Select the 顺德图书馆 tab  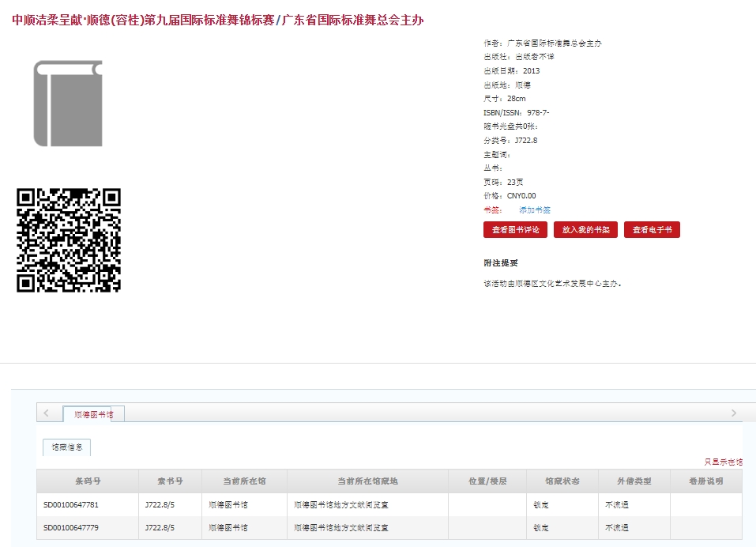click(x=93, y=414)
